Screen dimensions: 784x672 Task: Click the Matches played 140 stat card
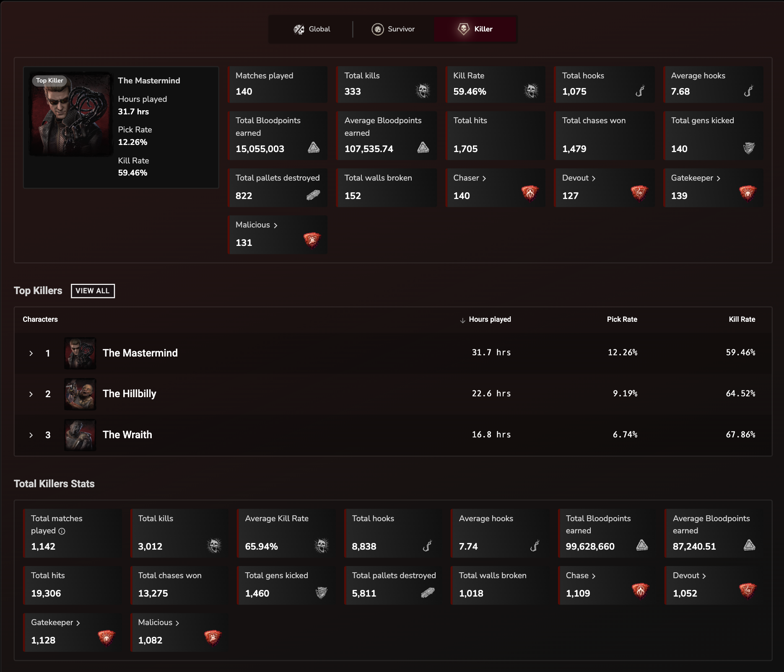point(278,85)
